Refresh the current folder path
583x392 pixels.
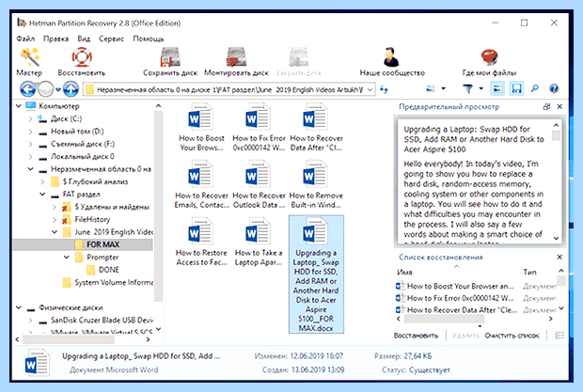pyautogui.click(x=384, y=89)
